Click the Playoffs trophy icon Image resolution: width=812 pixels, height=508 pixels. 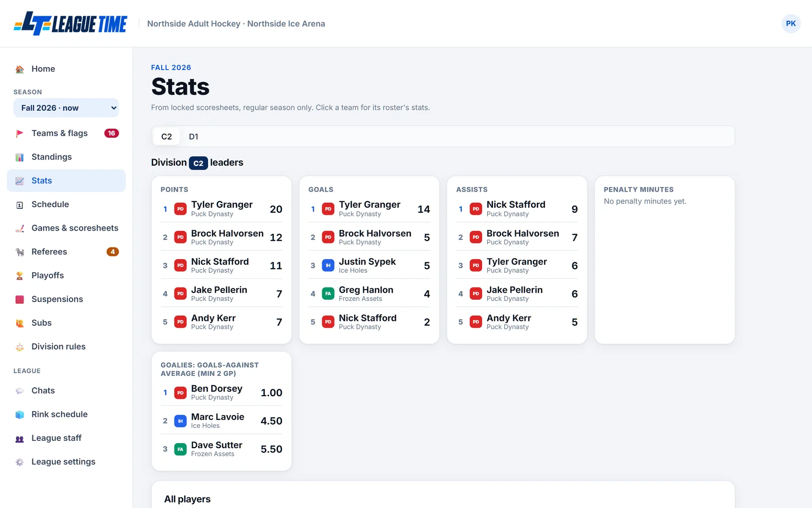(20, 276)
